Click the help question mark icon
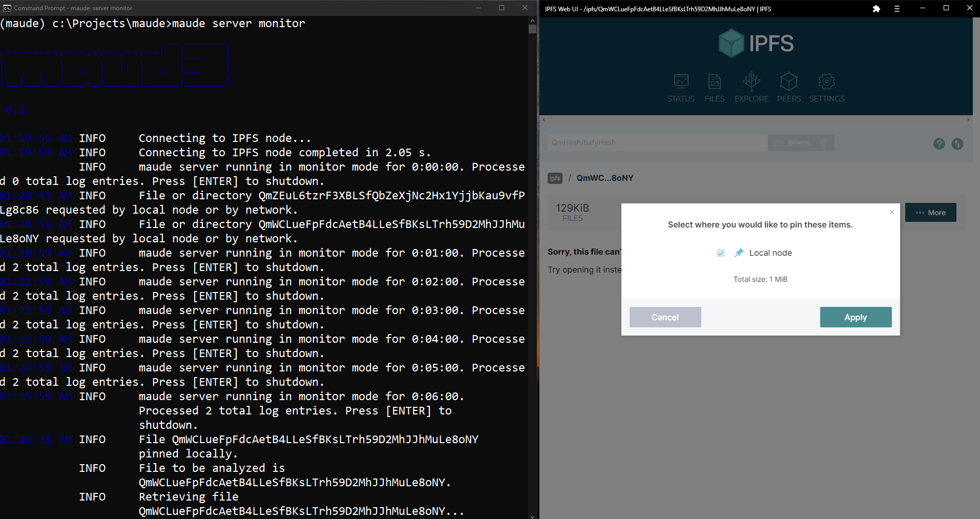980x519 pixels. pos(939,144)
